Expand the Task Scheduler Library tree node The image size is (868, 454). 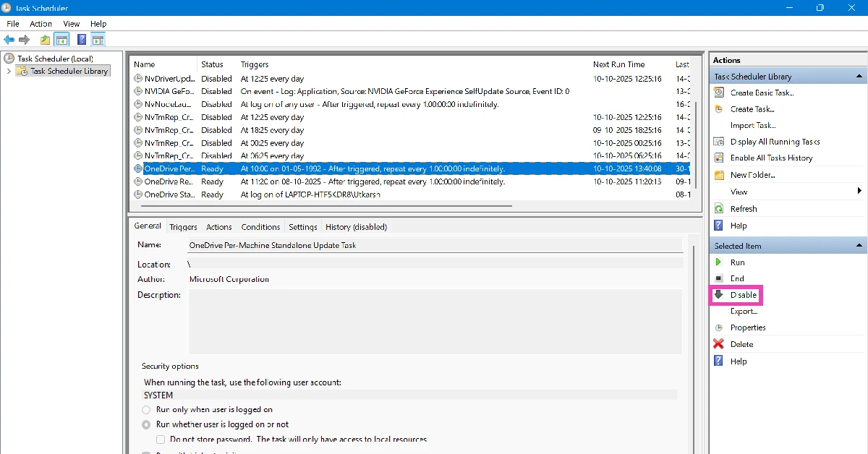[9, 72]
